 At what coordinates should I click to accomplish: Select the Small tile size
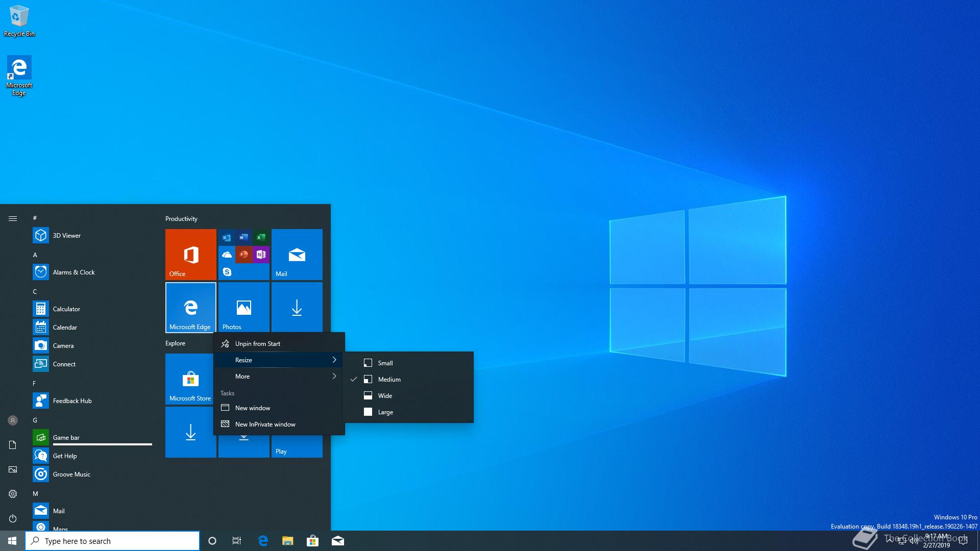tap(385, 363)
